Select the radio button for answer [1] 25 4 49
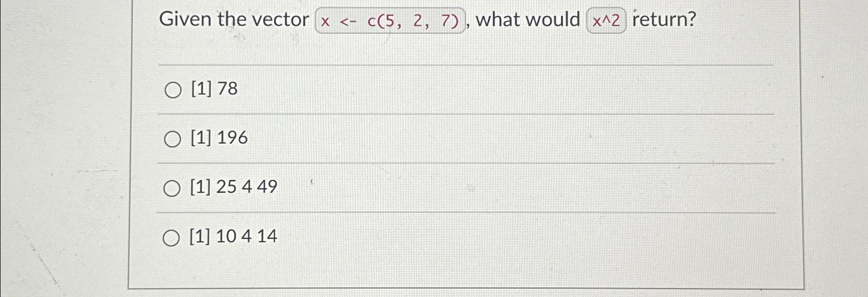The height and width of the screenshot is (297, 868). coord(173,188)
